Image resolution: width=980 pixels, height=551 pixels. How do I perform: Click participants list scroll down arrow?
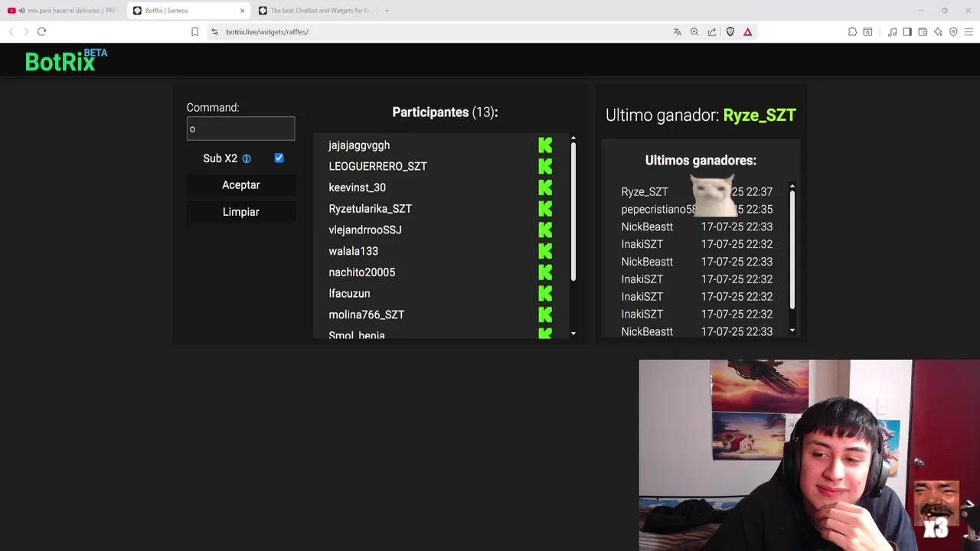[573, 334]
